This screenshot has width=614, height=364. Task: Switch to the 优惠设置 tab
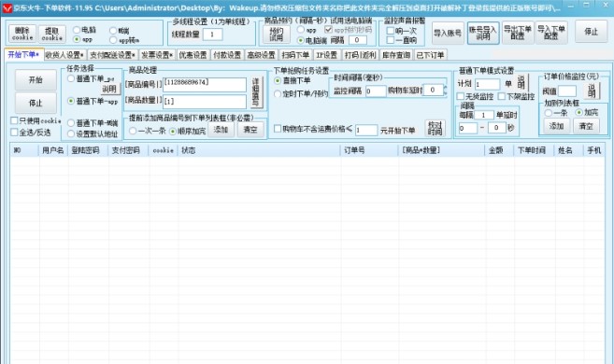coord(193,55)
